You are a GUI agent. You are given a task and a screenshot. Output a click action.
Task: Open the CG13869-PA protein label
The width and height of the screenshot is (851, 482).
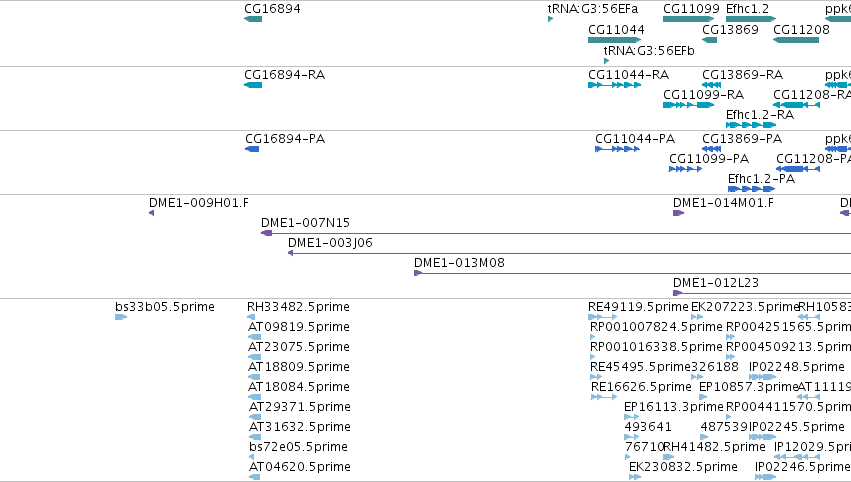[x=742, y=139]
